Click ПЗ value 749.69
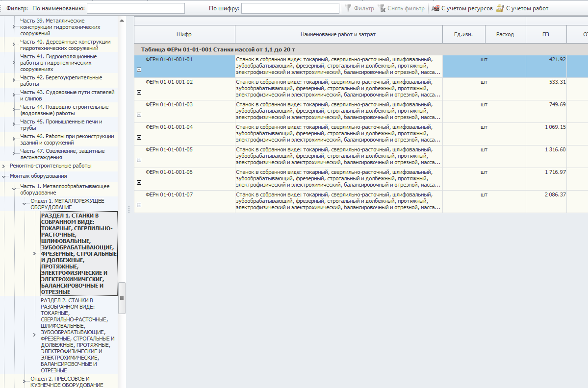The image size is (588, 388). 557,104
